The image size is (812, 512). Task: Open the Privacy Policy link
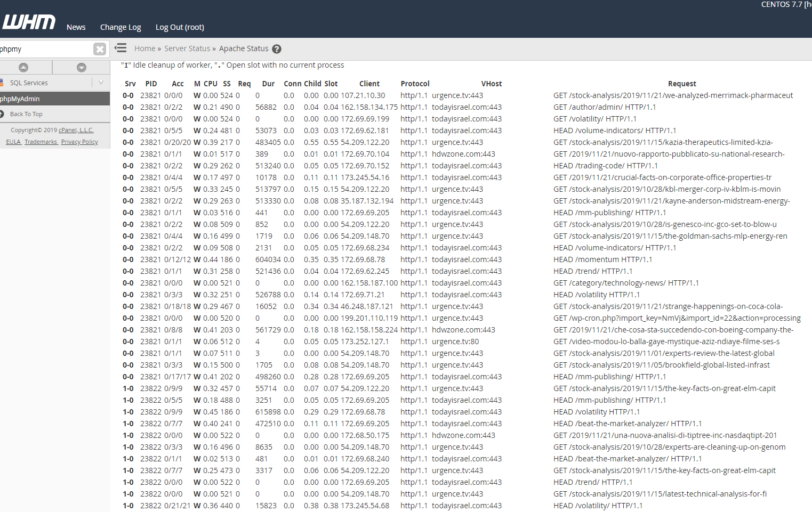pos(79,142)
